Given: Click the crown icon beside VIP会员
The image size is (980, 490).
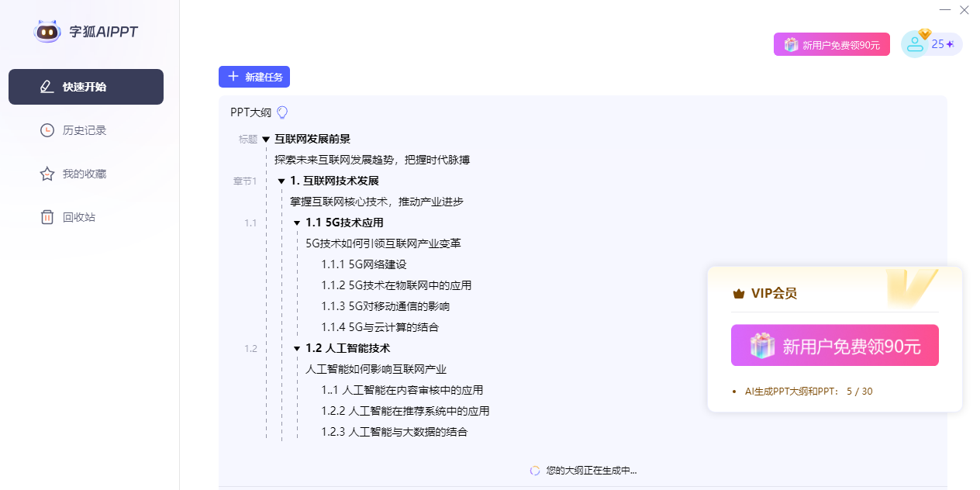Looking at the screenshot, I should (738, 294).
